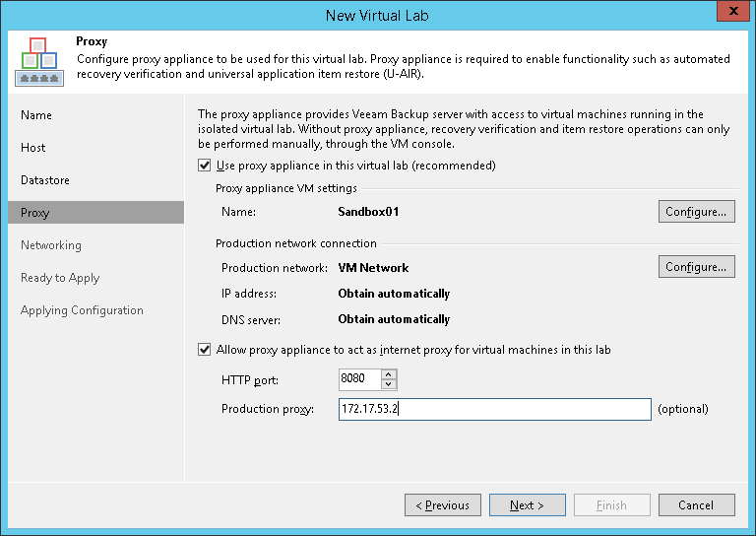Select the Applying Configuration step
The height and width of the screenshot is (536, 756).
(x=82, y=310)
